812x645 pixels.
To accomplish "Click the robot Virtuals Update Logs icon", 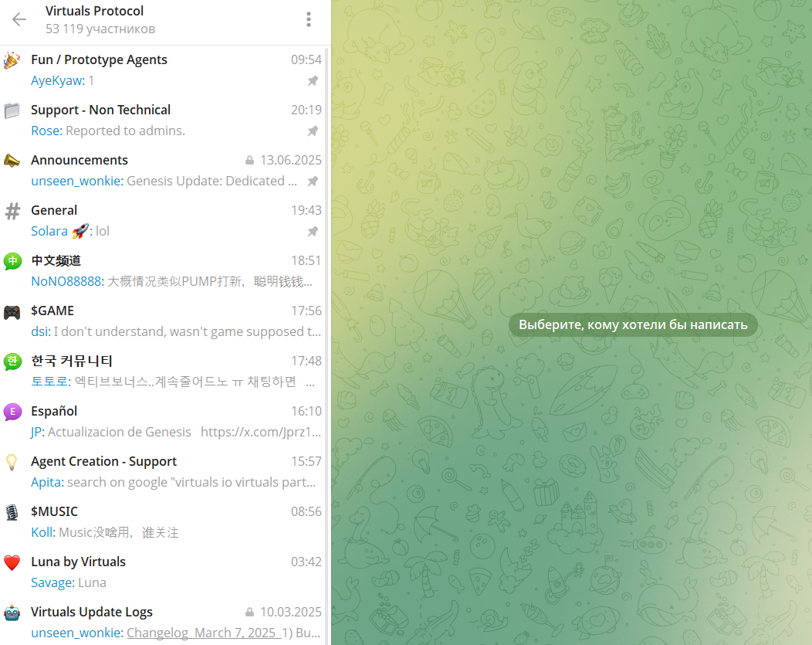I will tap(12, 613).
